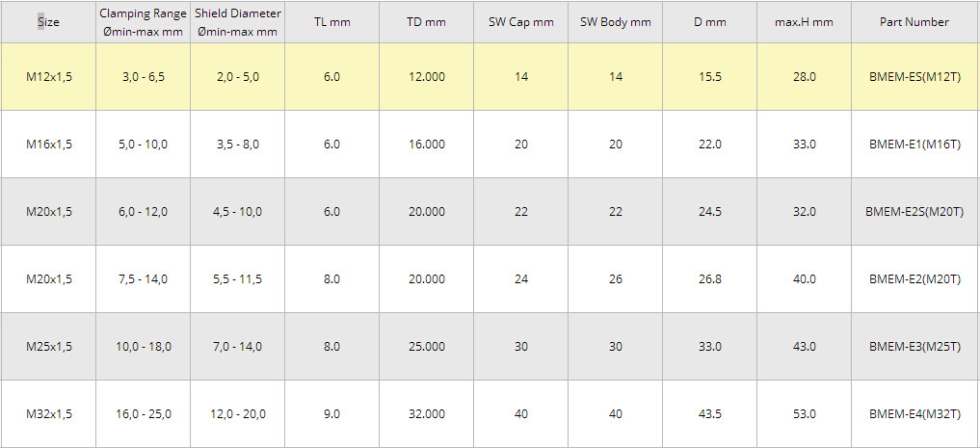
Task: Click clamping range 3,0 - 6,5
Action: click(144, 77)
